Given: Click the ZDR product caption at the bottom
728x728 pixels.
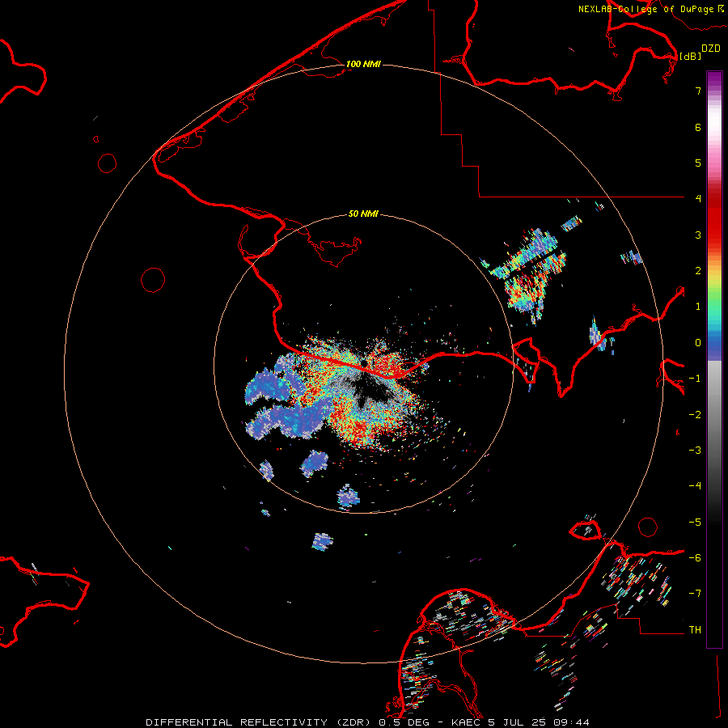Looking at the screenshot, I should click(x=368, y=722).
